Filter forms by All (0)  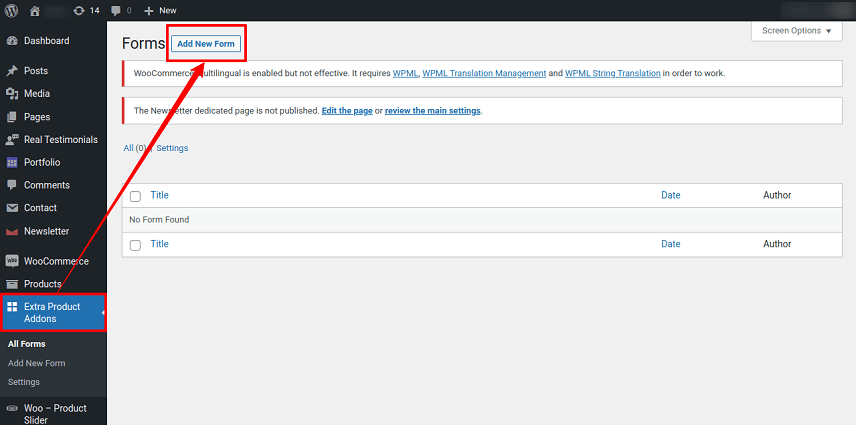tap(135, 148)
